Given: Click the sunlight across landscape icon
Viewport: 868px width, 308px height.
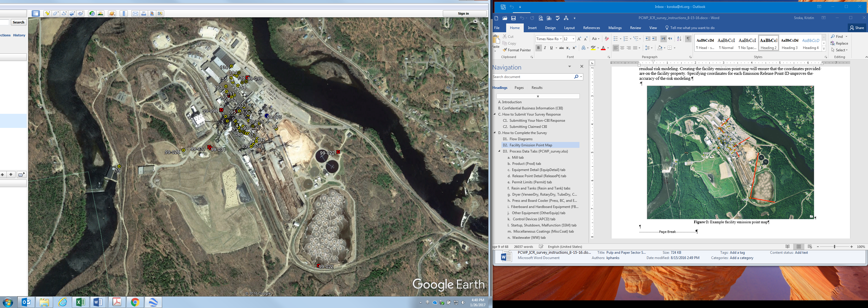Looking at the screenshot, I should (x=100, y=13).
